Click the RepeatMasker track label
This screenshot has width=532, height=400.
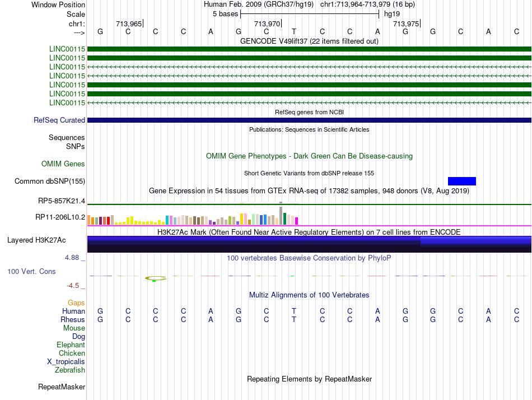(62, 387)
